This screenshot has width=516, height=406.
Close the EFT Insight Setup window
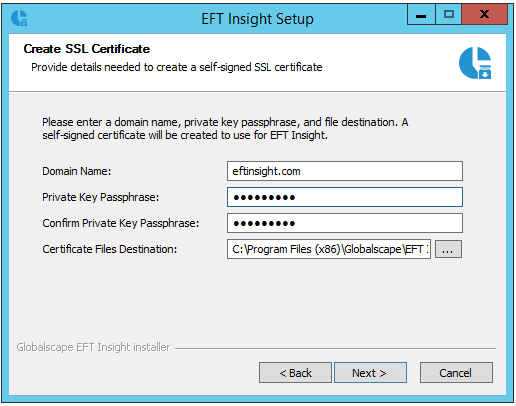[484, 15]
